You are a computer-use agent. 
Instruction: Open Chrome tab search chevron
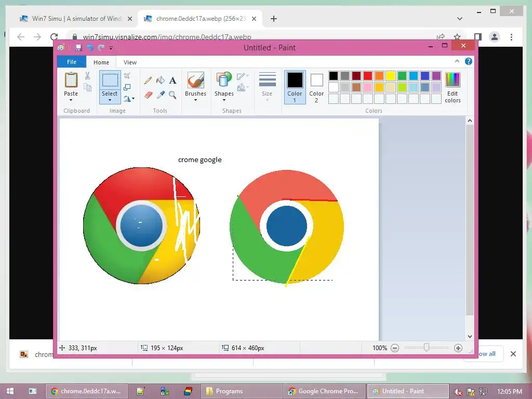tap(460, 19)
